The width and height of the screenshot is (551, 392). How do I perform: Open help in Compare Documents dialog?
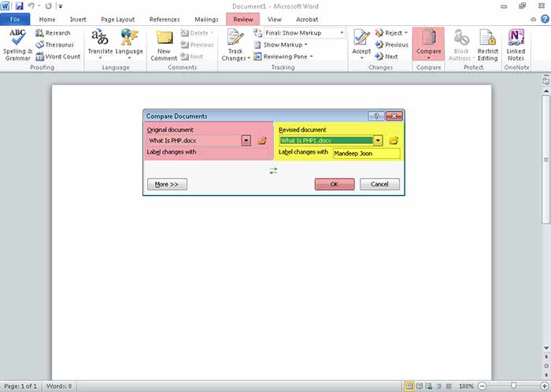pos(376,116)
